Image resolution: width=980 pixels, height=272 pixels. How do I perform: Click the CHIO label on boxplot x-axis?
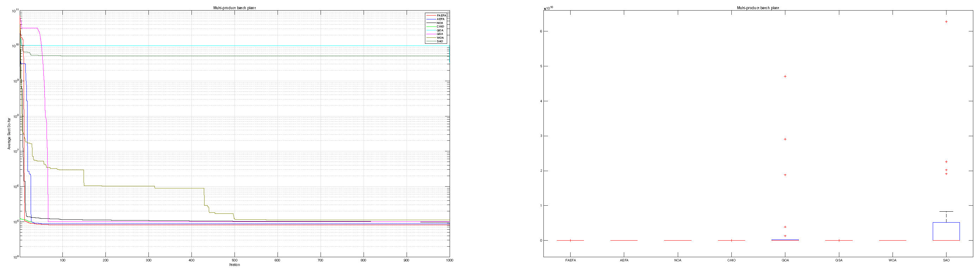(x=731, y=260)
